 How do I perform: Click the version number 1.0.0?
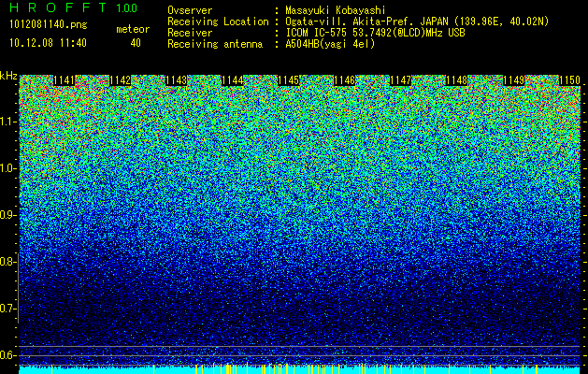click(x=127, y=7)
